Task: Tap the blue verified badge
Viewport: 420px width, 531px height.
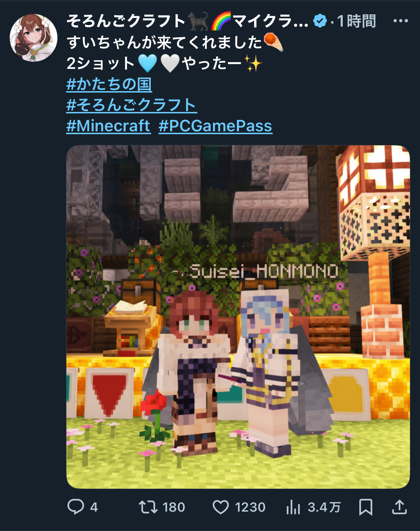Action: [x=320, y=21]
